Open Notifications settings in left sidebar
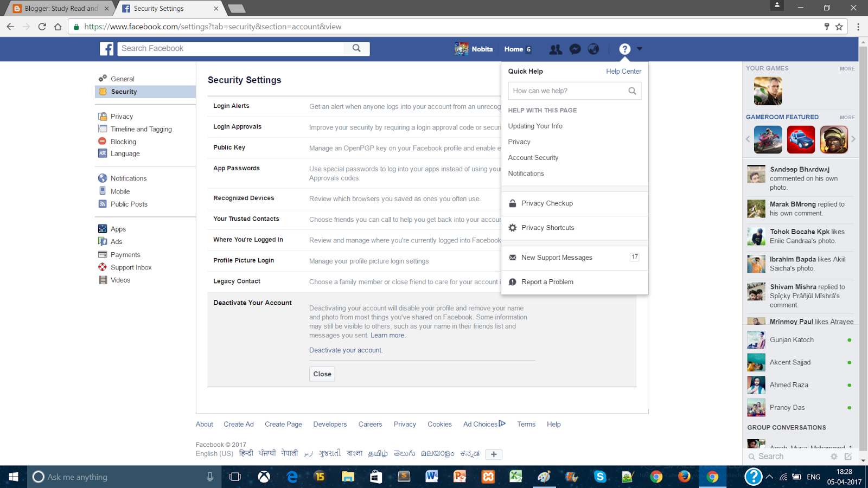Screen dimensions: 868x488 (129, 178)
